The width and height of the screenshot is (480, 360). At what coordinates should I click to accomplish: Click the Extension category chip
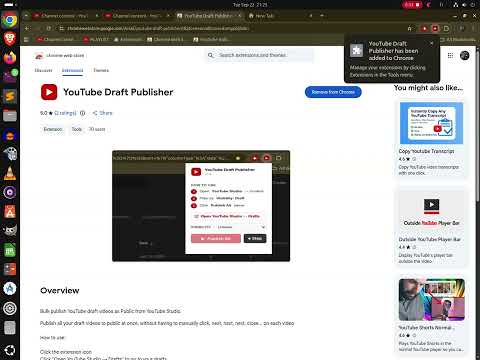[53, 129]
